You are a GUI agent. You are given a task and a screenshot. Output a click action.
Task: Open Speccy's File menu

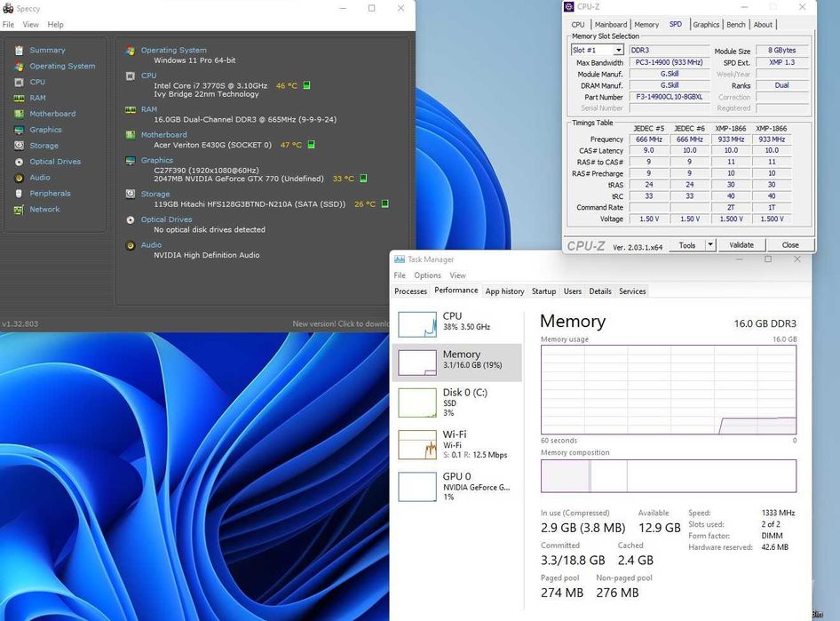9,25
